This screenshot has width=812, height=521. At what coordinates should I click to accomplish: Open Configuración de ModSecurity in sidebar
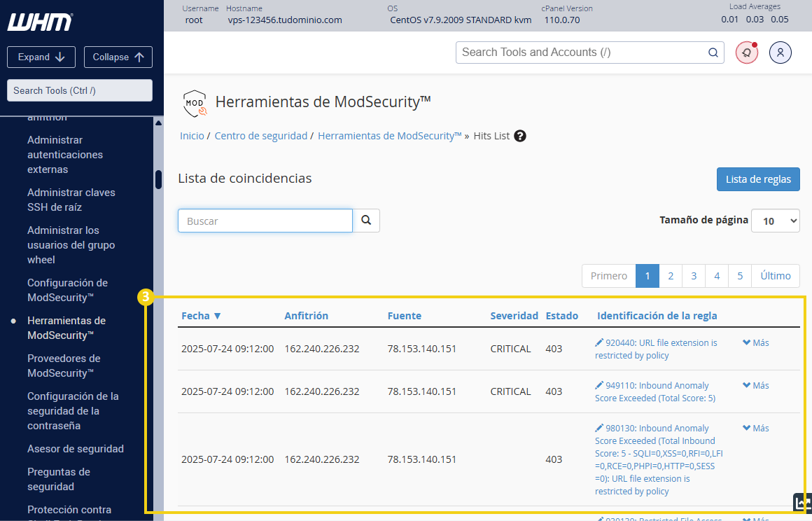[x=67, y=290]
